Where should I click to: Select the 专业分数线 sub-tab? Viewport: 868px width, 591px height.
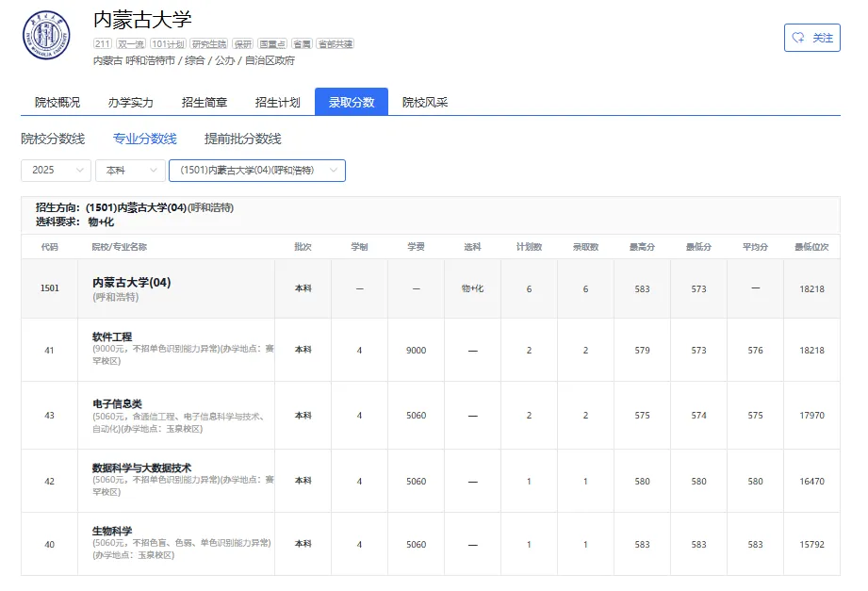145,139
